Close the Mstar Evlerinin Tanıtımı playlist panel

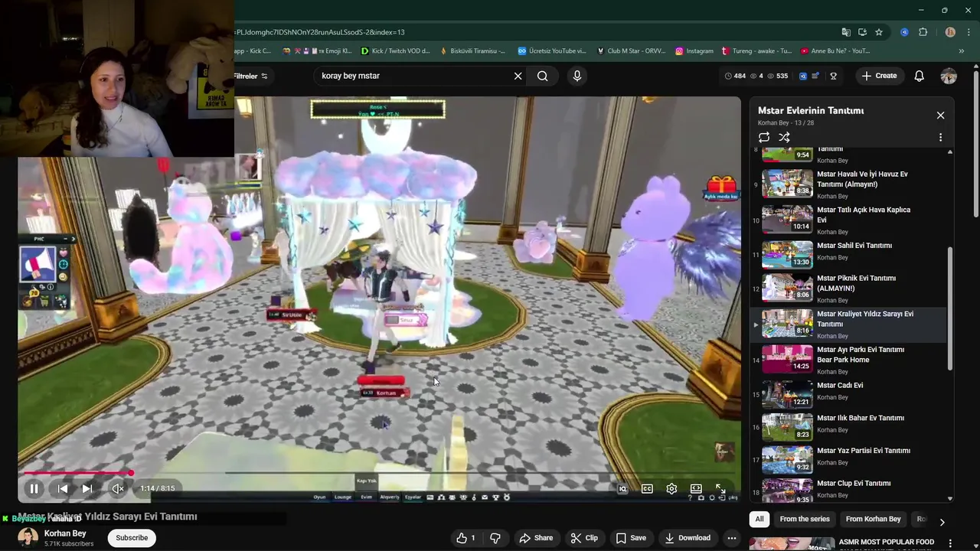(940, 116)
